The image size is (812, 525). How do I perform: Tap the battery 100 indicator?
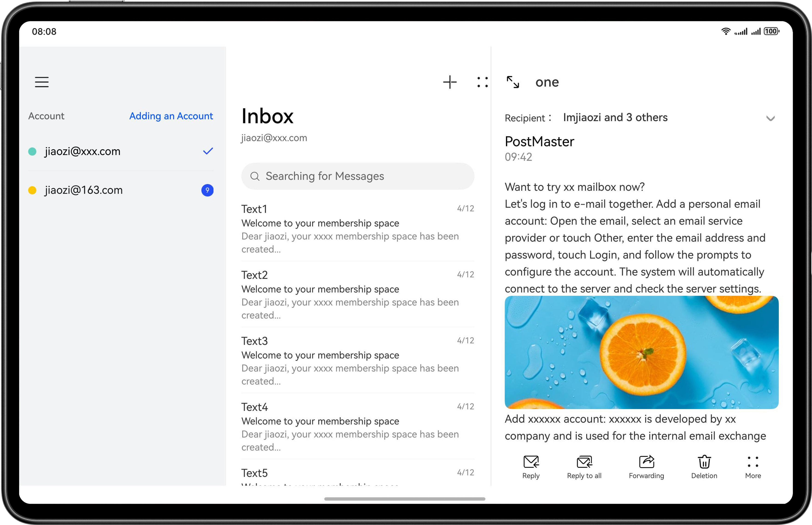[772, 31]
